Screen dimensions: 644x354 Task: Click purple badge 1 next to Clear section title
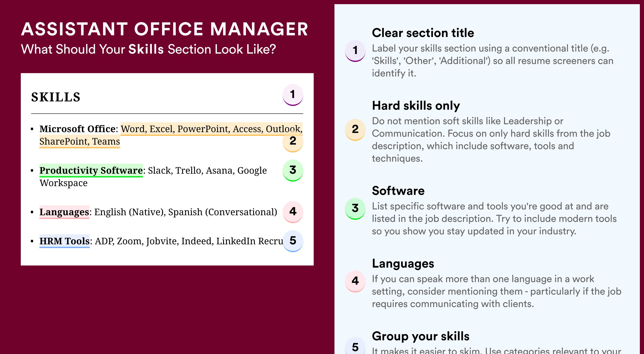(x=355, y=51)
